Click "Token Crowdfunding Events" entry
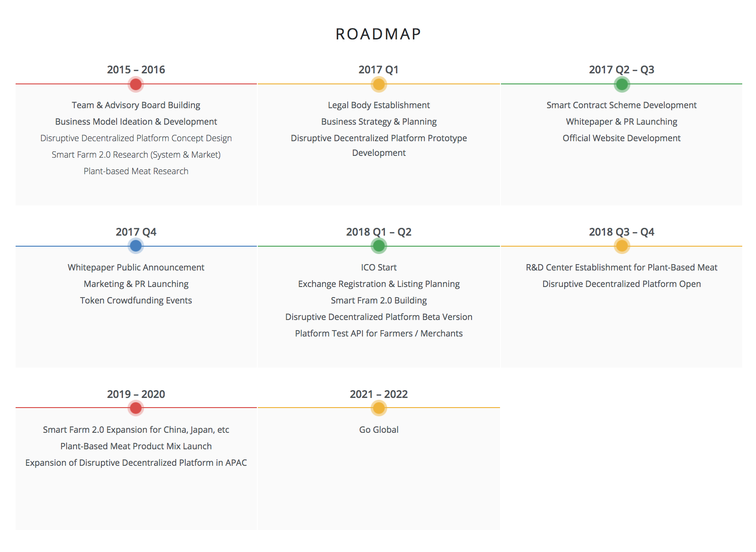 tap(136, 300)
